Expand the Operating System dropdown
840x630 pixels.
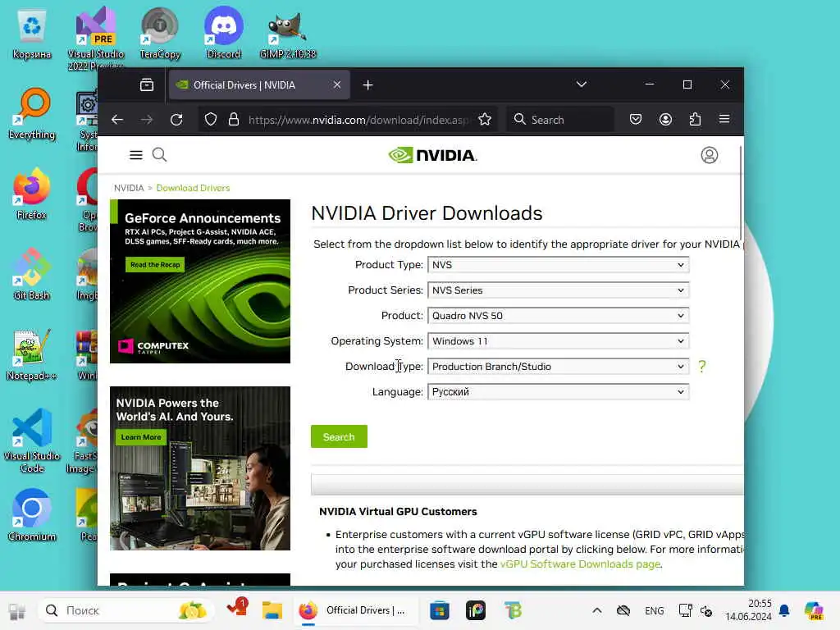558,341
